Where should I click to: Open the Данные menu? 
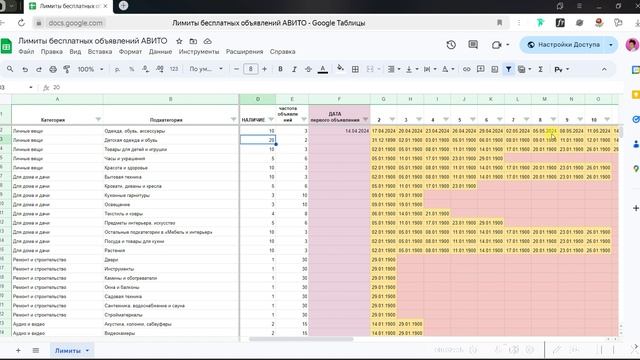coord(160,52)
